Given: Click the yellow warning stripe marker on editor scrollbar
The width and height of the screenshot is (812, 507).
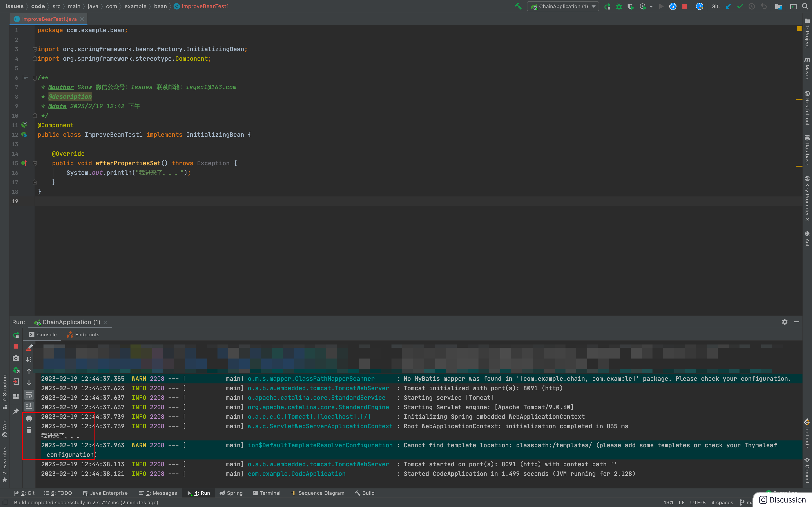Looking at the screenshot, I should (x=799, y=100).
